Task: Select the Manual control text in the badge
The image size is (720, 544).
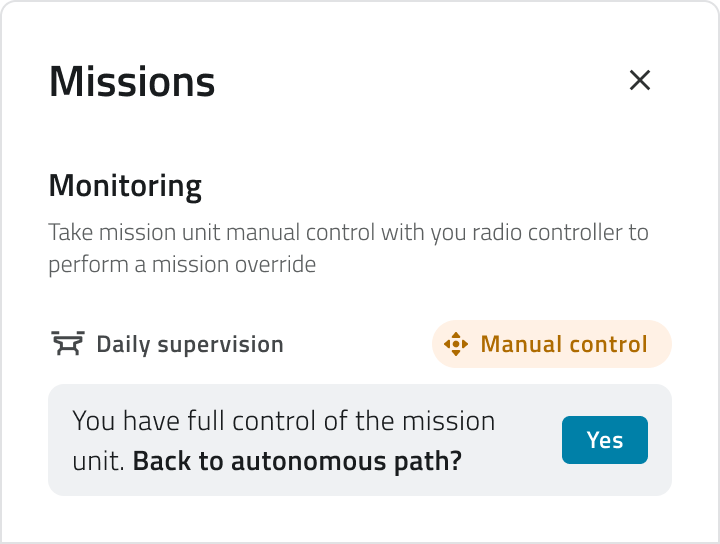Action: 564,345
